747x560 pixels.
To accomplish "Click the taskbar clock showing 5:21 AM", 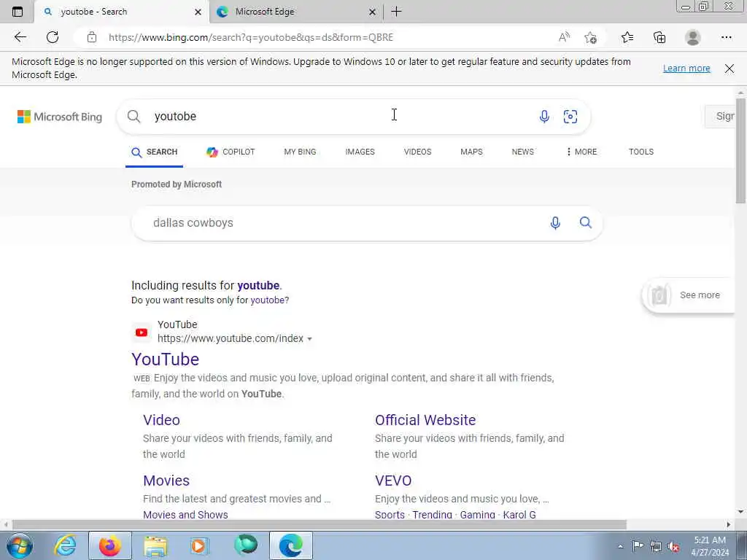I will tap(710, 546).
